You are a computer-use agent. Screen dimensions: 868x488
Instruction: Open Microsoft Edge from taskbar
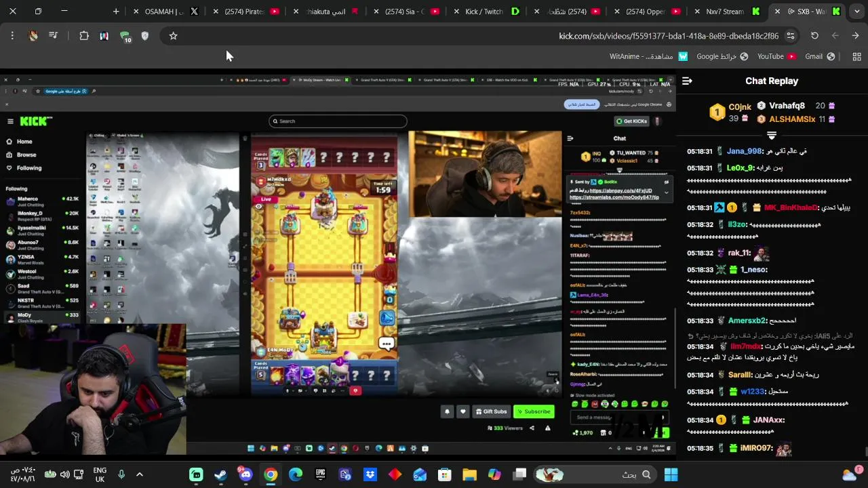point(295,474)
